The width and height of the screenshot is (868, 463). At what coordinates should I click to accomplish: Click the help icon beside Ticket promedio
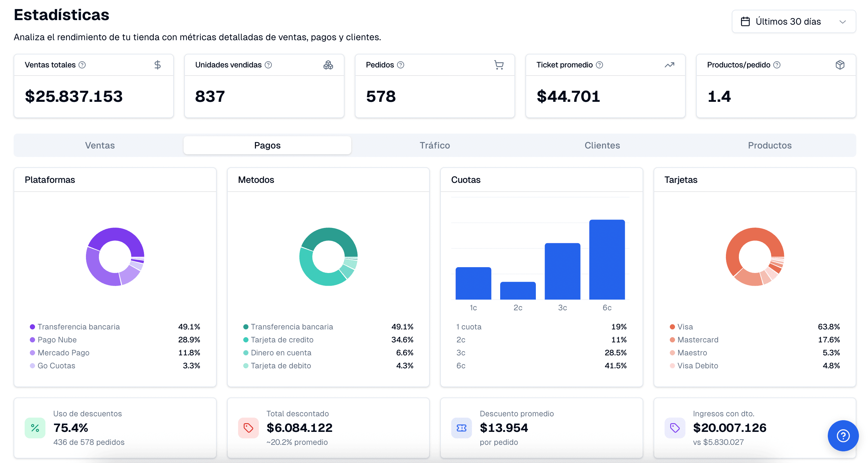coord(599,65)
